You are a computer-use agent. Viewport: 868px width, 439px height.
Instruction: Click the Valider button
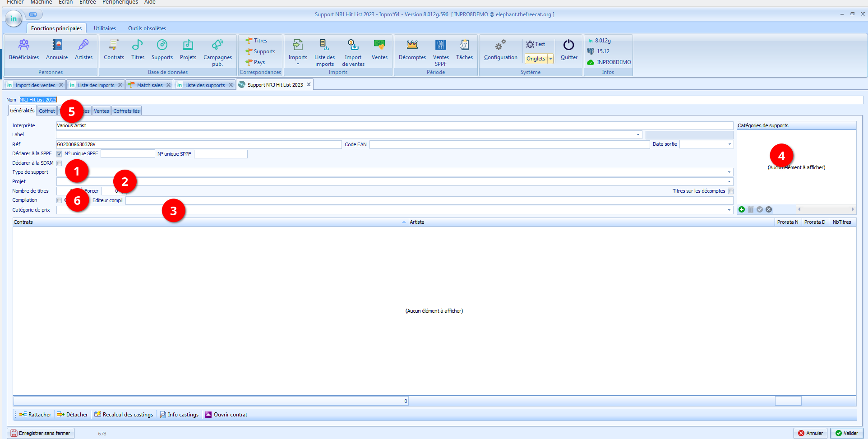pyautogui.click(x=846, y=433)
